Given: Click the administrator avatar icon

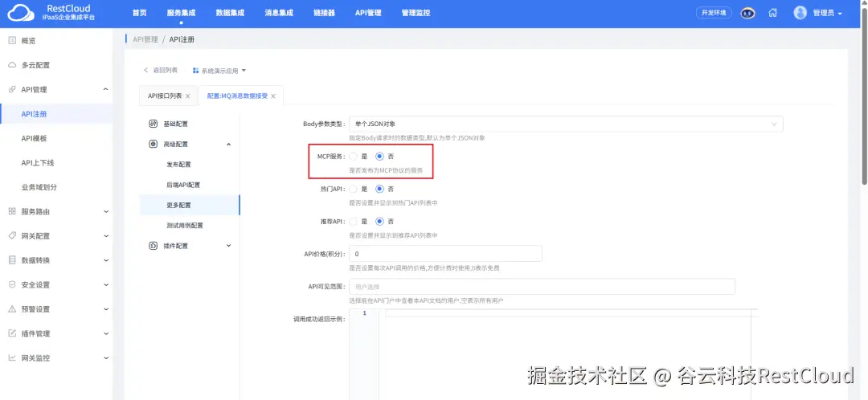Looking at the screenshot, I should pyautogui.click(x=800, y=13).
